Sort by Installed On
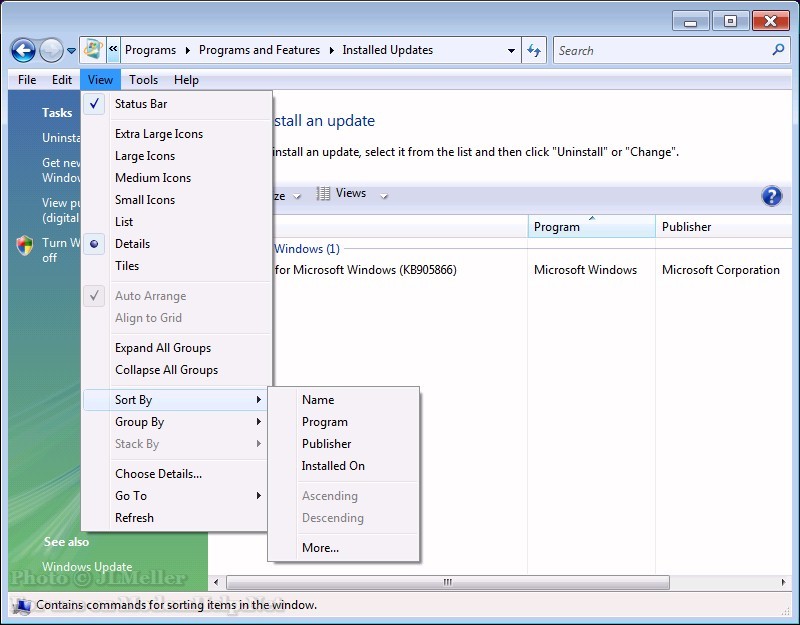The image size is (800, 625). tap(333, 466)
